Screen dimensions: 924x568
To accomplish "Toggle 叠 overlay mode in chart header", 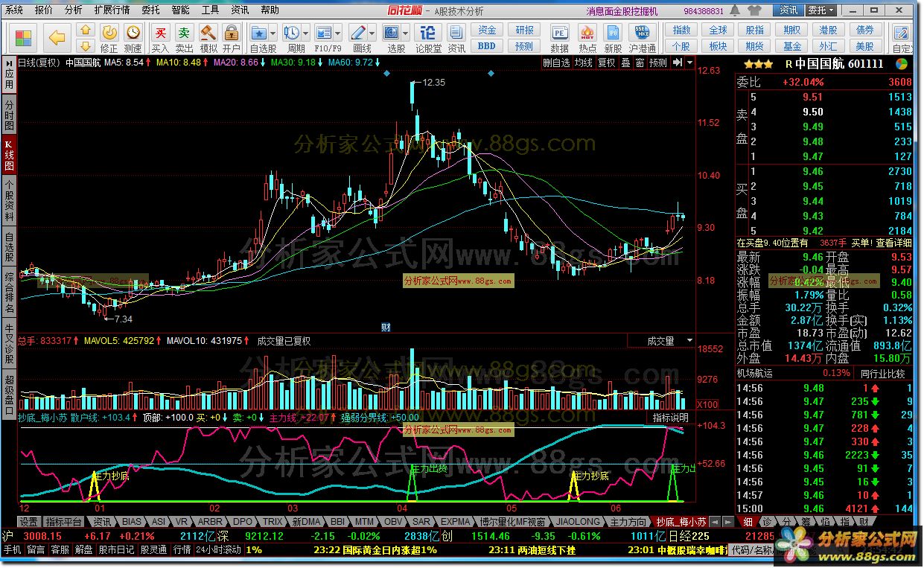I will 625,63.
